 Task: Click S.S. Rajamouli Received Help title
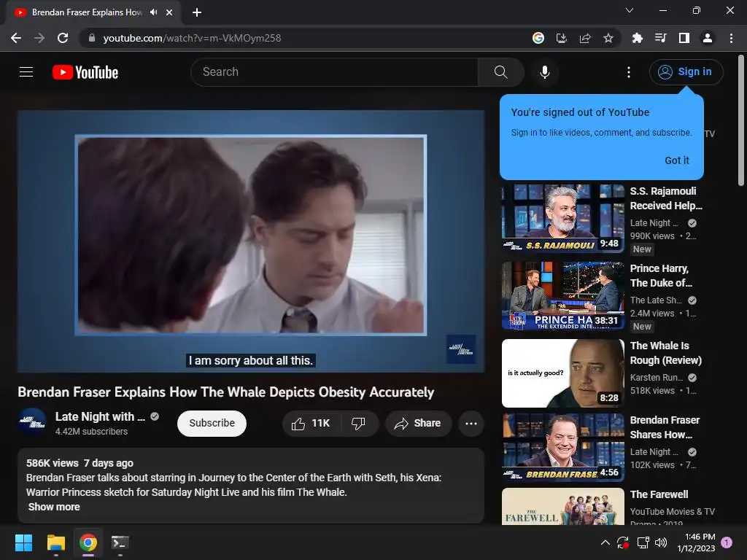(x=666, y=198)
